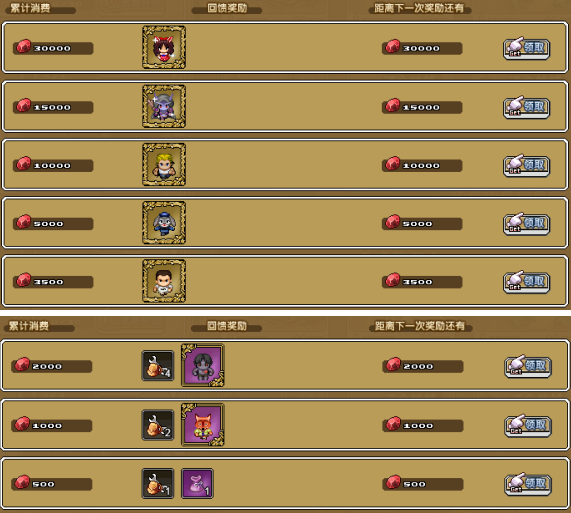Screen dimensions: 571x513
Task: Claim the 15000 gem reward
Action: 527,107
